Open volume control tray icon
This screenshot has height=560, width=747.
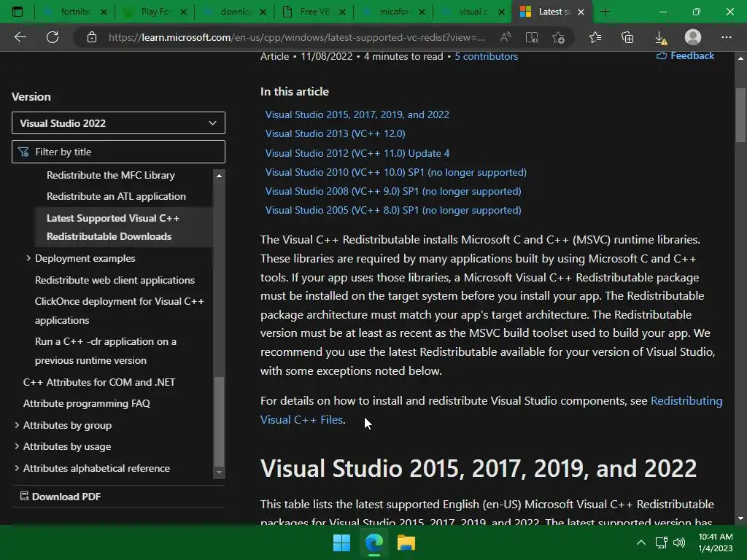[x=679, y=542]
